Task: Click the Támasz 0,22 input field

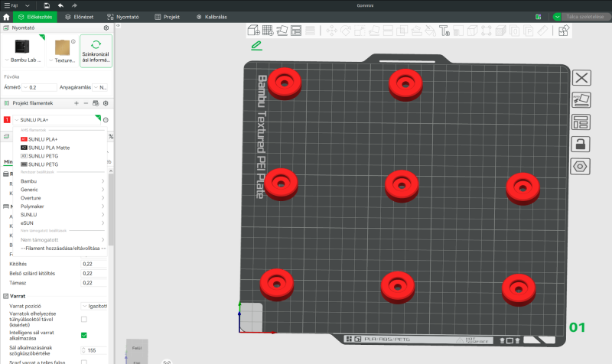Action: [x=94, y=283]
